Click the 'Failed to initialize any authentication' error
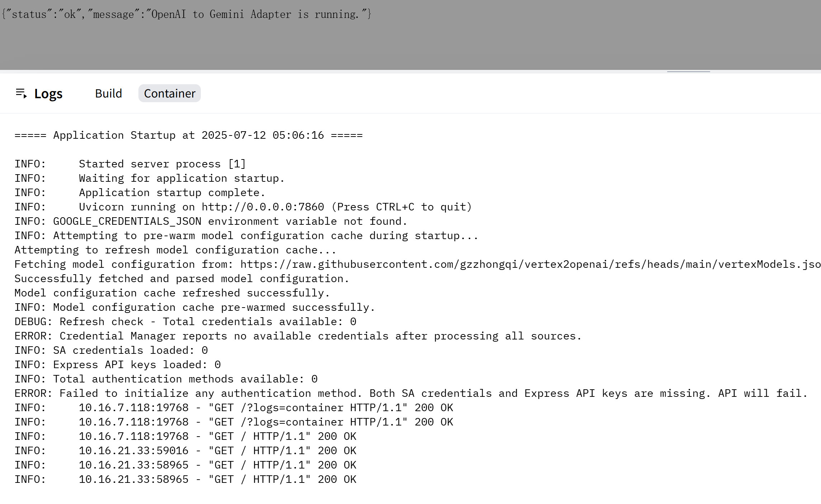Screen dimensions: 821x504 (411, 394)
